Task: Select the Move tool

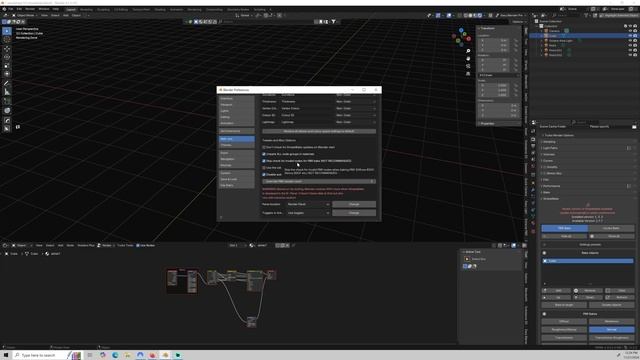Action: 7,49
